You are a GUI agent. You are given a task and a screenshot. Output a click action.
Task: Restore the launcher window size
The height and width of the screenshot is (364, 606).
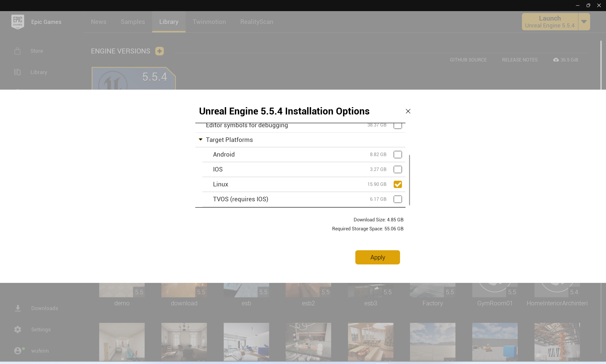(x=588, y=5)
